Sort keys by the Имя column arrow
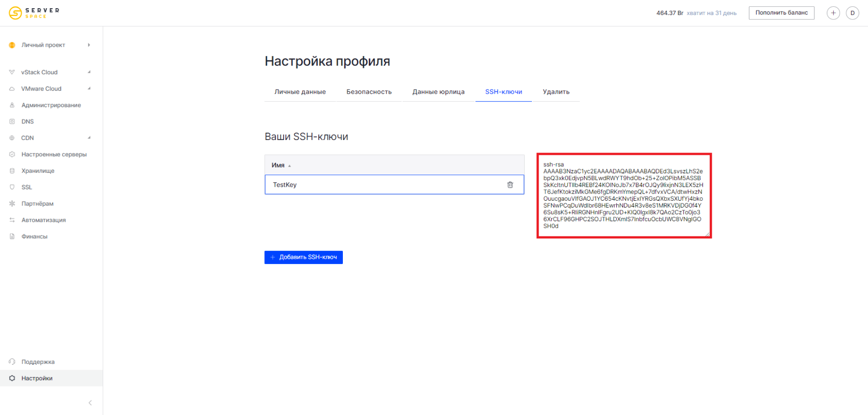 coord(289,166)
